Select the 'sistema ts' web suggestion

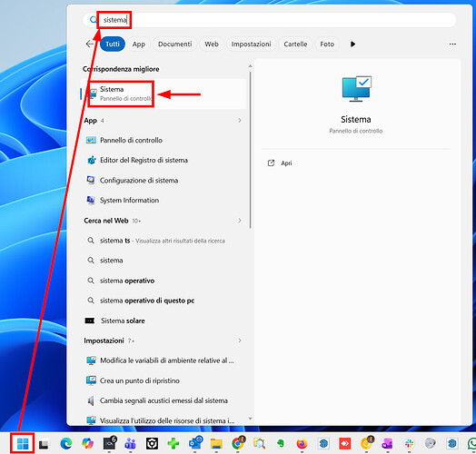point(163,241)
